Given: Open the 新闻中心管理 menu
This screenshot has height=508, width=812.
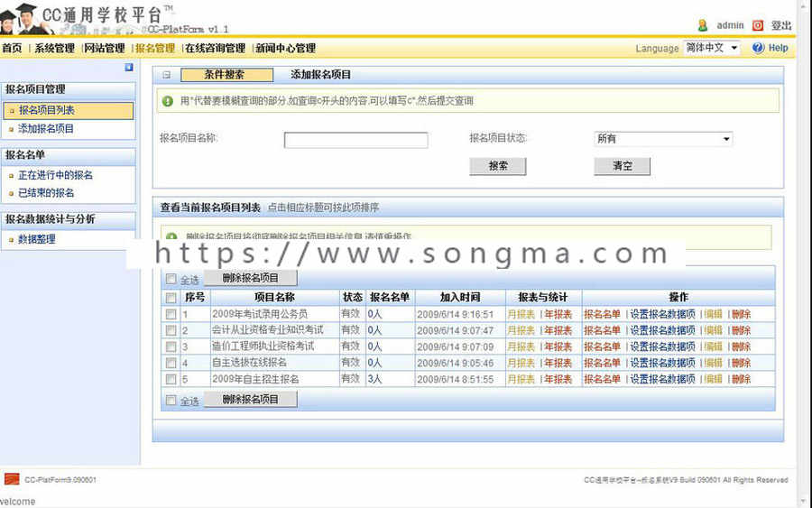Looking at the screenshot, I should coord(285,48).
